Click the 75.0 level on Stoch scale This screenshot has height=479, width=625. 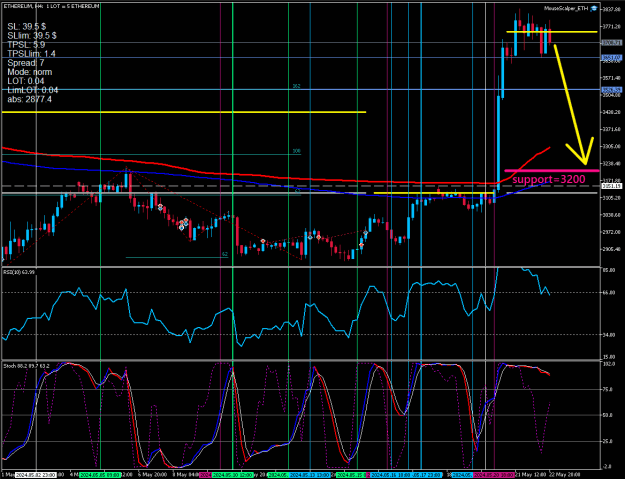point(607,390)
